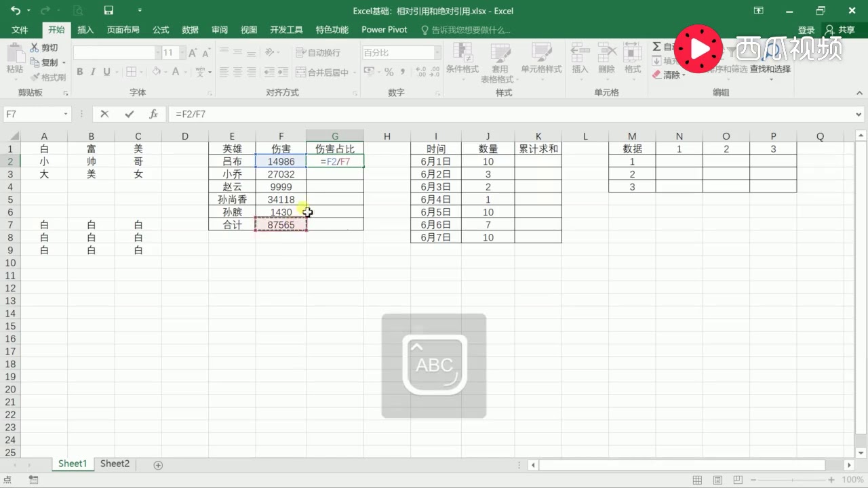
Task: Toggle Underline formatting
Action: [x=106, y=72]
